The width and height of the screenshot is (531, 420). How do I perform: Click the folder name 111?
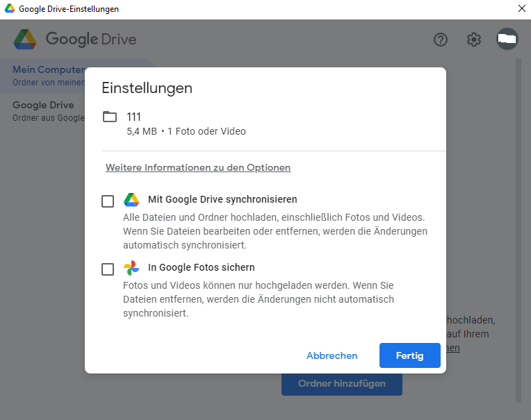(x=134, y=117)
